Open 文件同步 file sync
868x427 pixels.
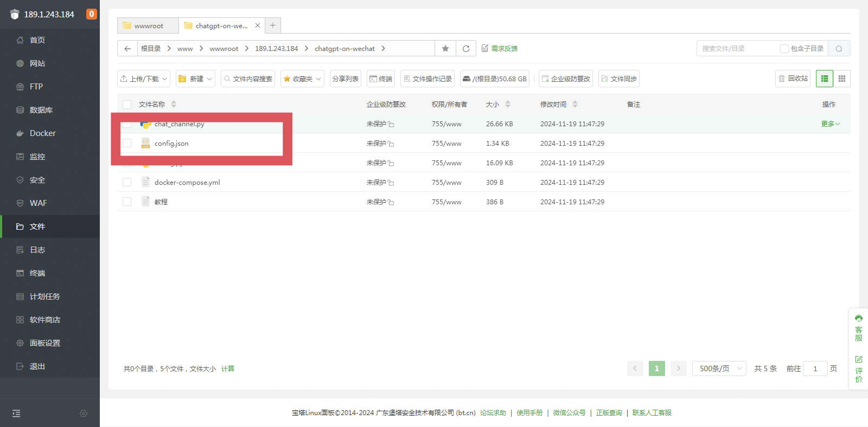coord(619,79)
